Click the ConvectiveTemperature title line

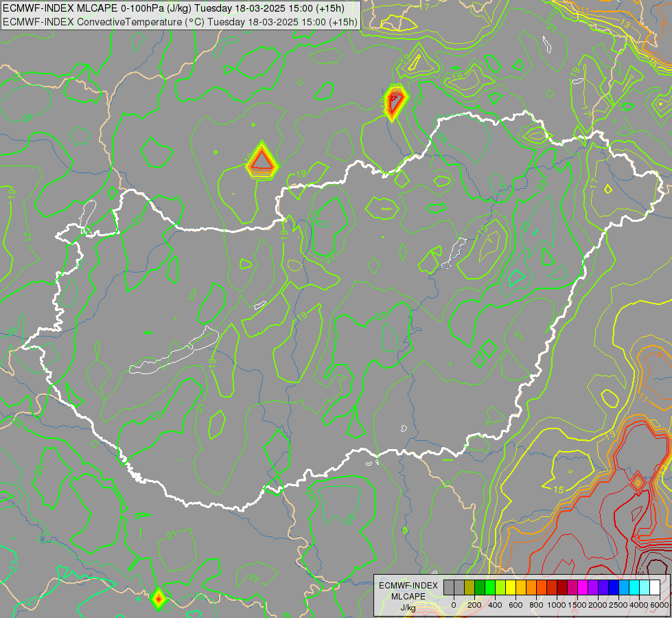(x=180, y=22)
